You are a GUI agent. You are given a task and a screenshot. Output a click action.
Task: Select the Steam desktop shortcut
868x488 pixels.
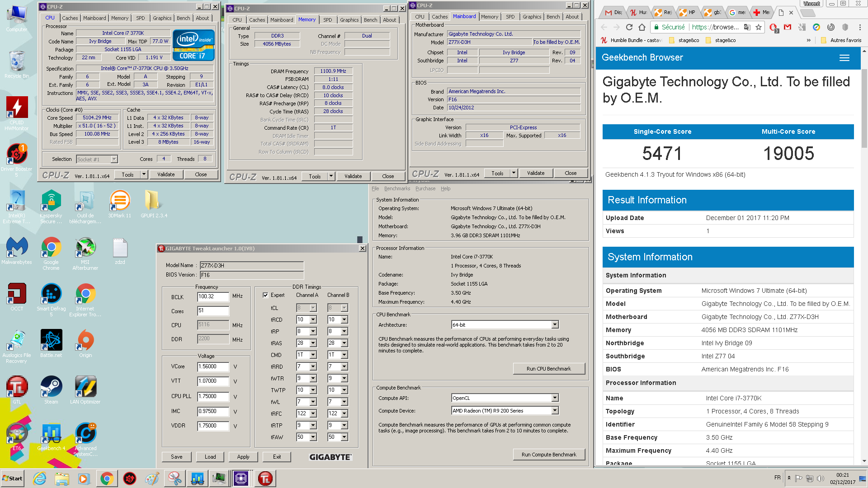51,390
